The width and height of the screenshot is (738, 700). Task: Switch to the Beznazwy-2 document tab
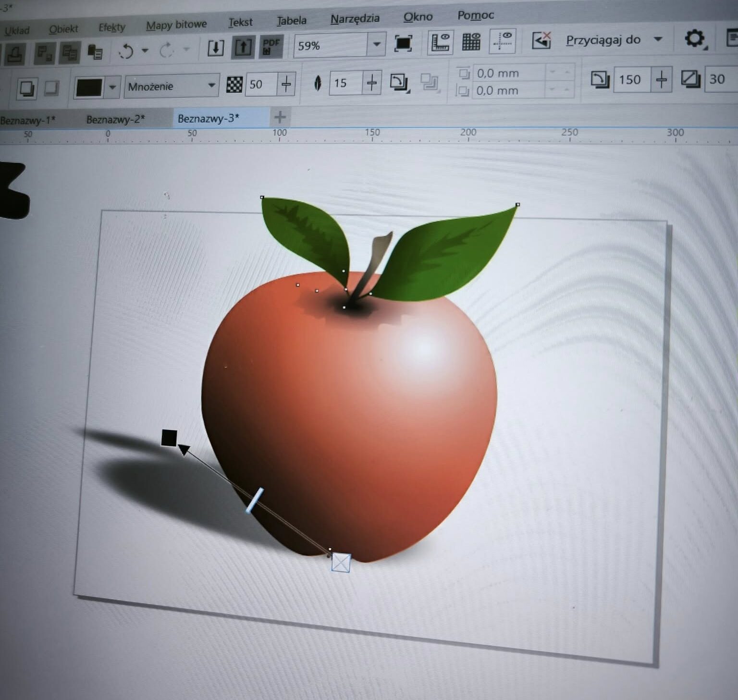click(115, 119)
